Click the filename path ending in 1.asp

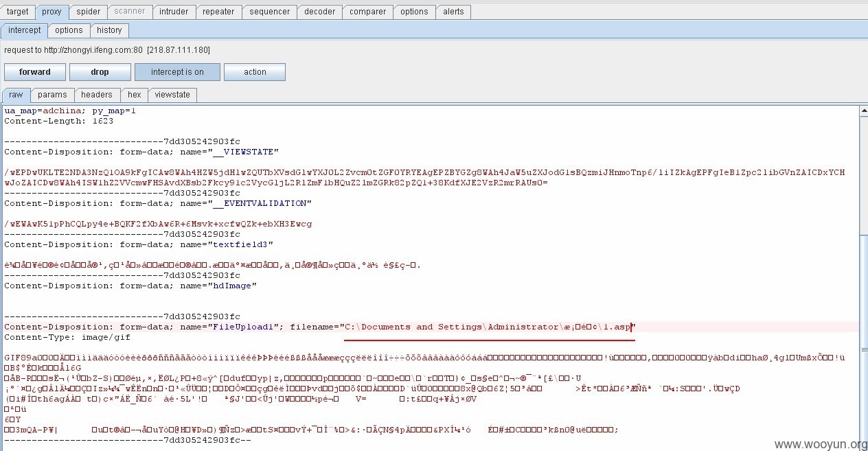[x=489, y=327]
